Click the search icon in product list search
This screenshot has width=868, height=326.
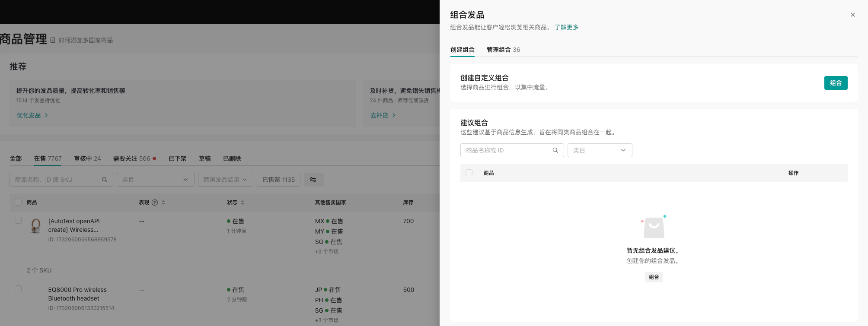[x=105, y=180]
